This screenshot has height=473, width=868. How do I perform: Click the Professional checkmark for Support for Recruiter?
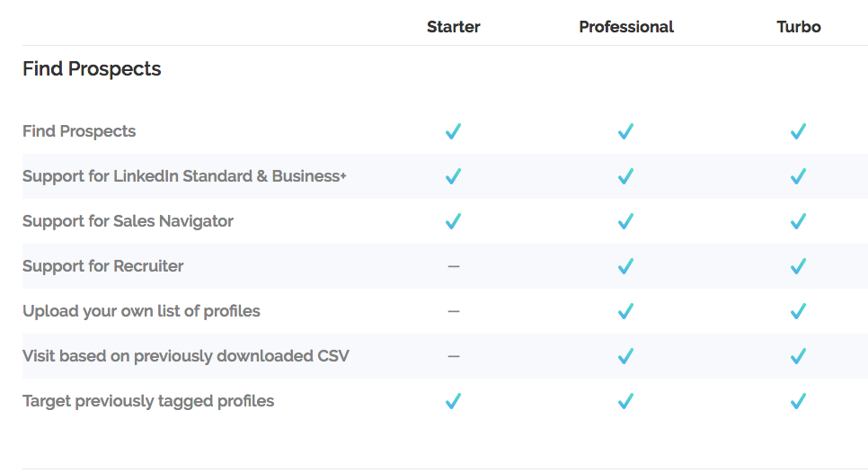click(x=626, y=266)
